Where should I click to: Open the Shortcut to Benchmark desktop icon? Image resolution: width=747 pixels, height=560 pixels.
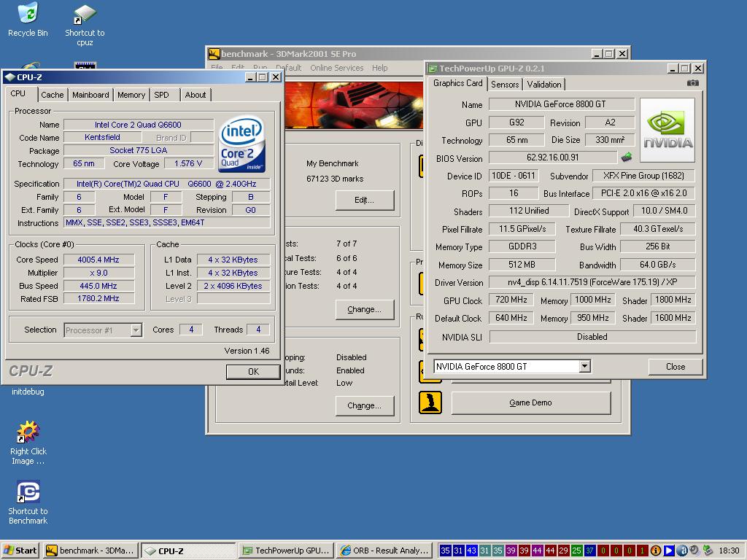(x=28, y=502)
